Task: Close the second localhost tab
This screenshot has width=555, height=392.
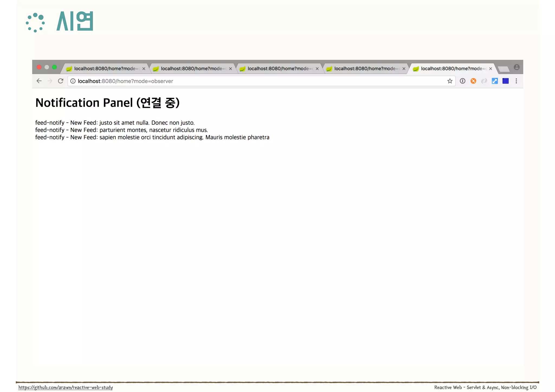Action: pyautogui.click(x=230, y=69)
